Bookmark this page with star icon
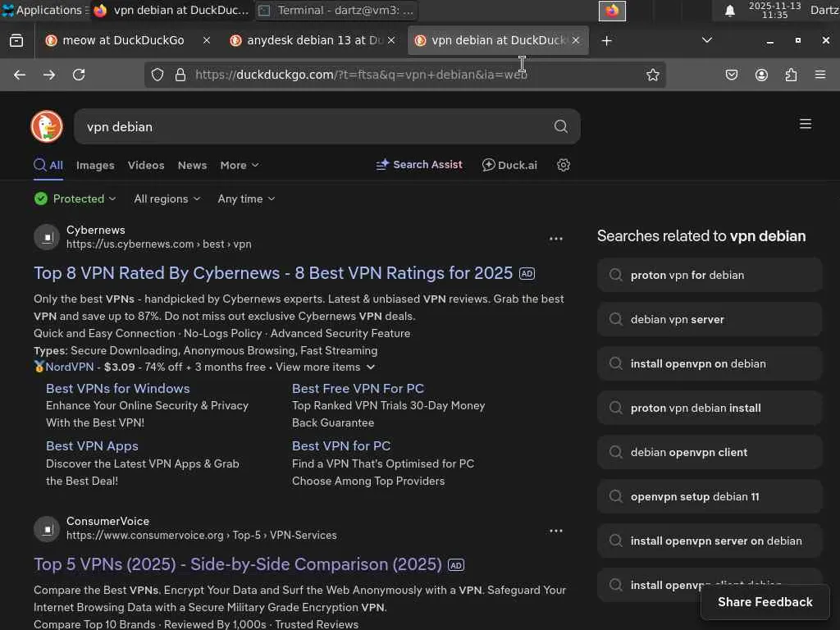The image size is (840, 630). pyautogui.click(x=652, y=75)
